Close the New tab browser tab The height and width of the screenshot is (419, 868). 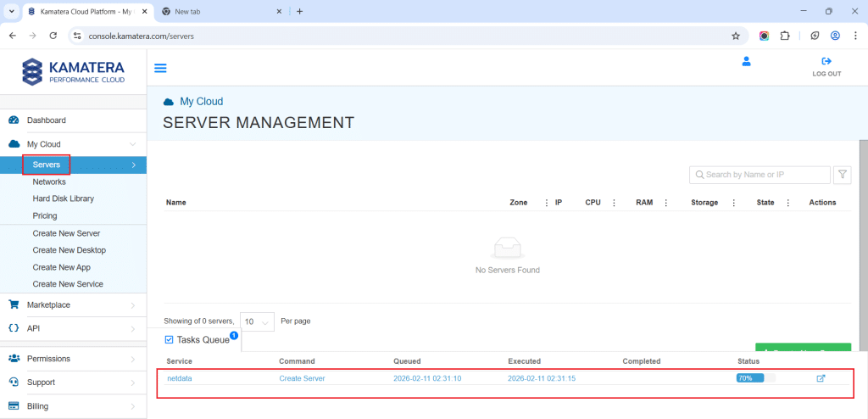[x=279, y=11]
